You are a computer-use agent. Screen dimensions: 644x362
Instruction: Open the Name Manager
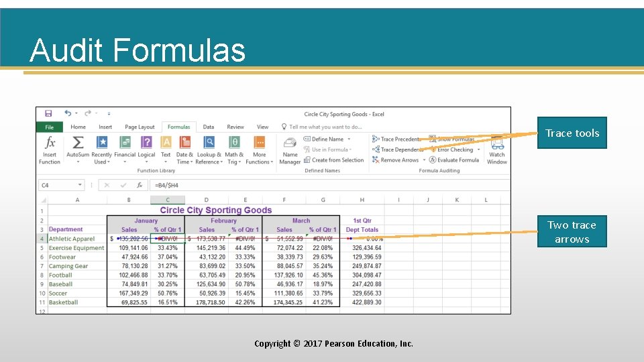point(290,151)
